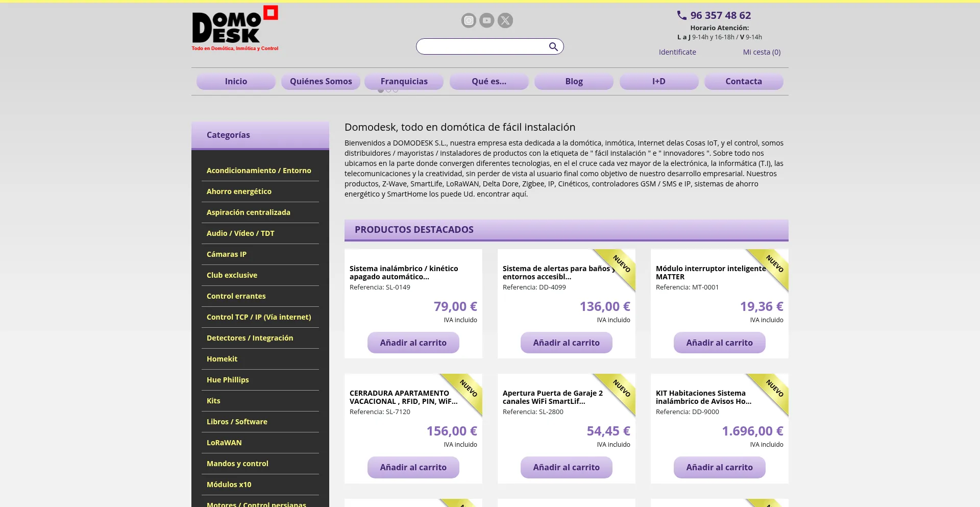Add the Apertura Puerta de Garaje to cart
Screen dimensions: 980x507
566,468
